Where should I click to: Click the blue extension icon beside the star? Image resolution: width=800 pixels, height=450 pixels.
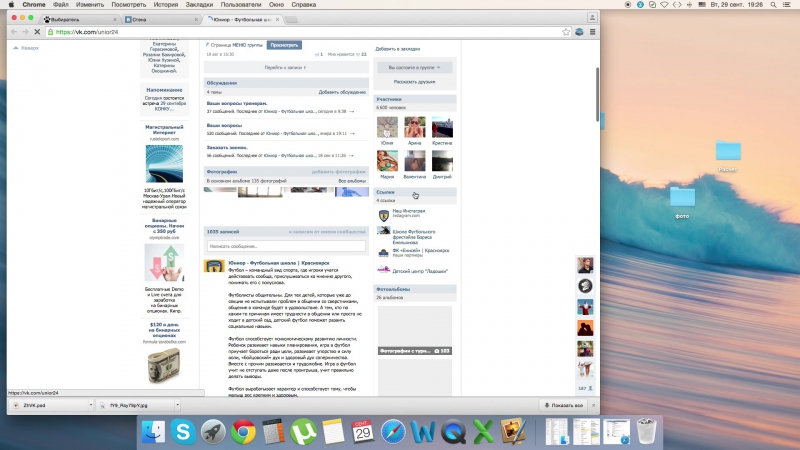click(579, 32)
